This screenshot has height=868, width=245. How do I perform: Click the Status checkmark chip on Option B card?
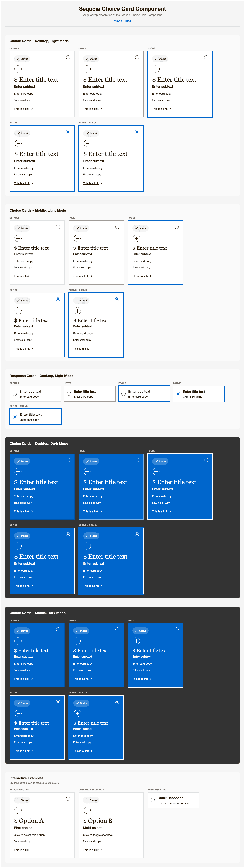(91, 800)
